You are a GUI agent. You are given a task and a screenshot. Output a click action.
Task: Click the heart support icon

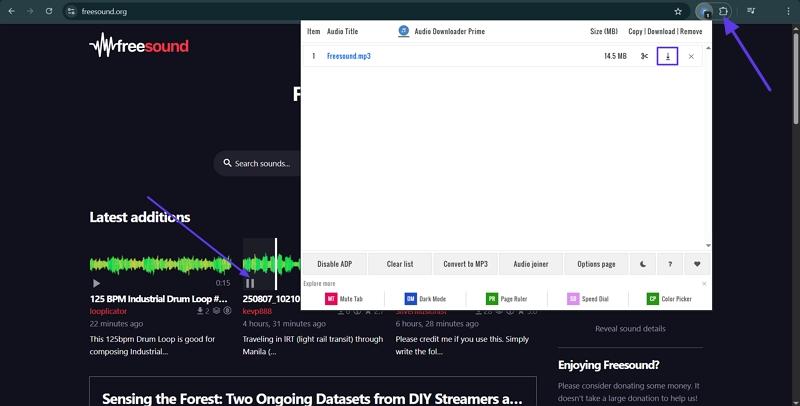click(x=697, y=264)
